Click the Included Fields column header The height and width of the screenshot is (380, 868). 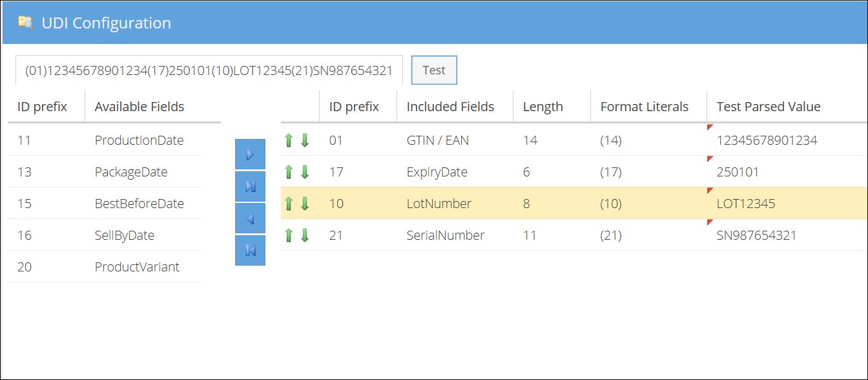tap(449, 106)
